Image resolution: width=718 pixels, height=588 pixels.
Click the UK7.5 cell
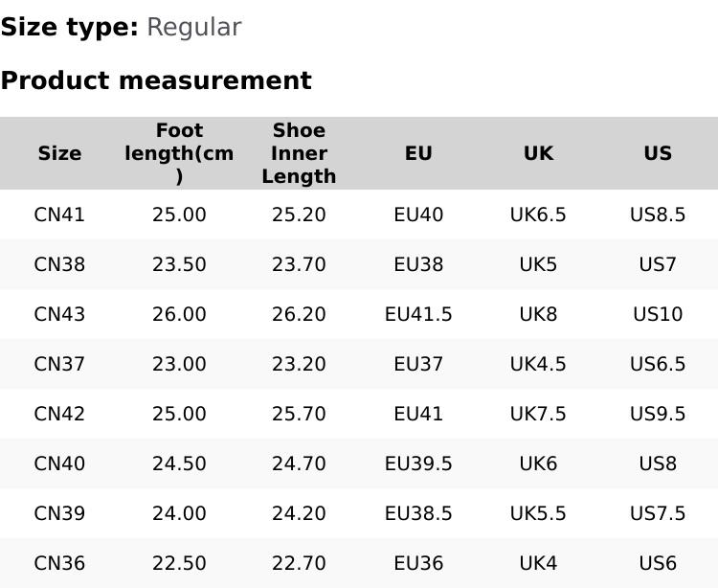click(538, 414)
